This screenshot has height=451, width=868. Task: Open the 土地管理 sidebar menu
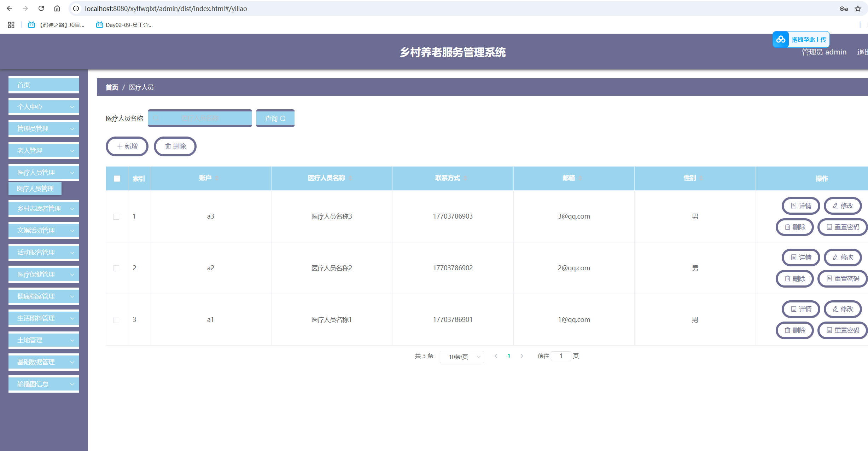(x=44, y=340)
